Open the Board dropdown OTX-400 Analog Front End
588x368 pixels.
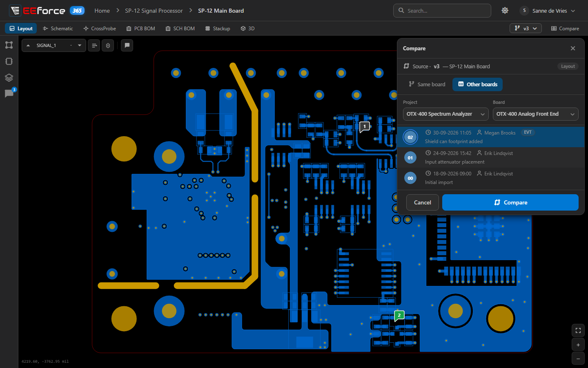(536, 114)
